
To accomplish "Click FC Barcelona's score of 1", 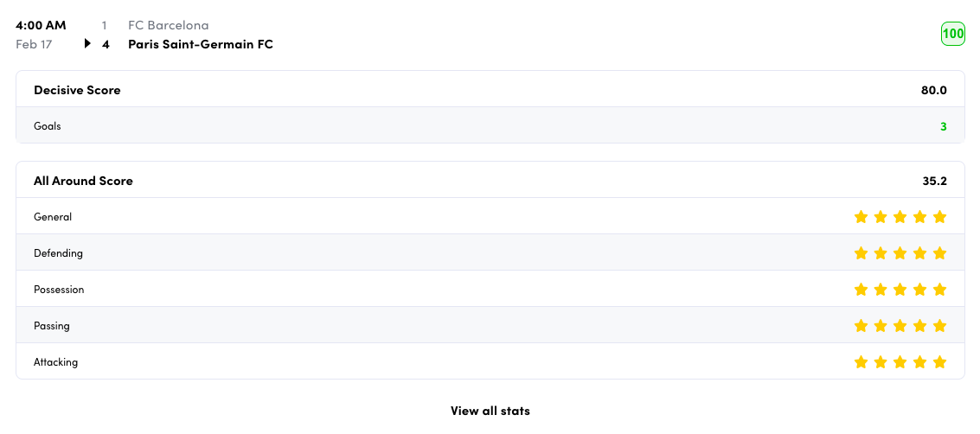I will tap(105, 25).
